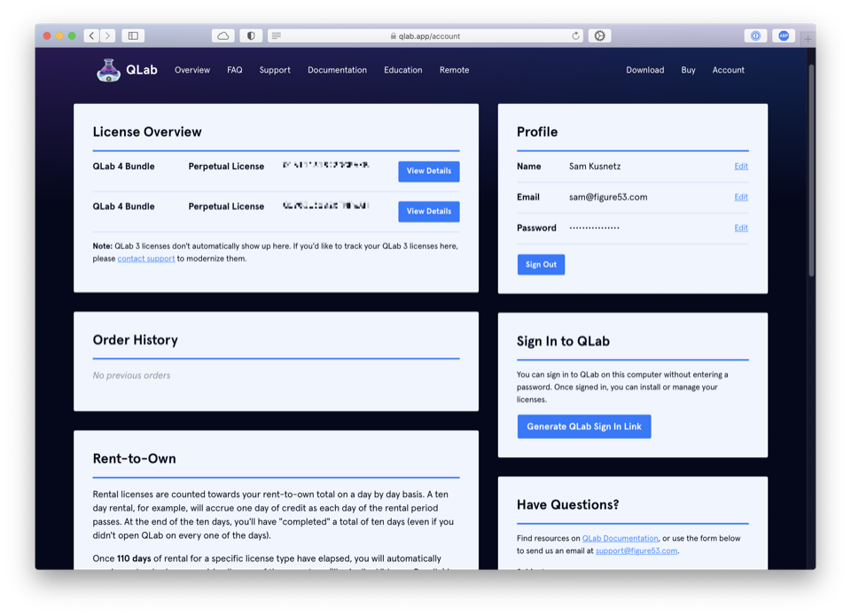The height and width of the screenshot is (616, 851).
Task: Open the 1Password extension icon
Action: [x=755, y=36]
